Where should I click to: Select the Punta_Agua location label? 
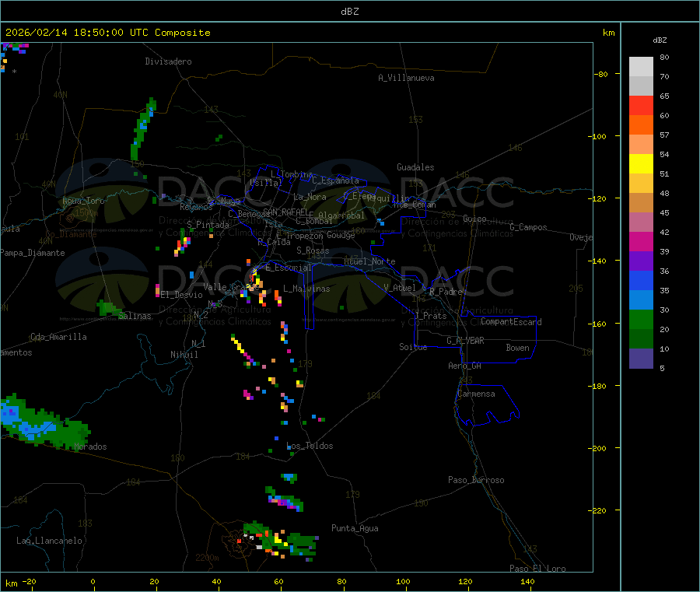click(x=355, y=528)
